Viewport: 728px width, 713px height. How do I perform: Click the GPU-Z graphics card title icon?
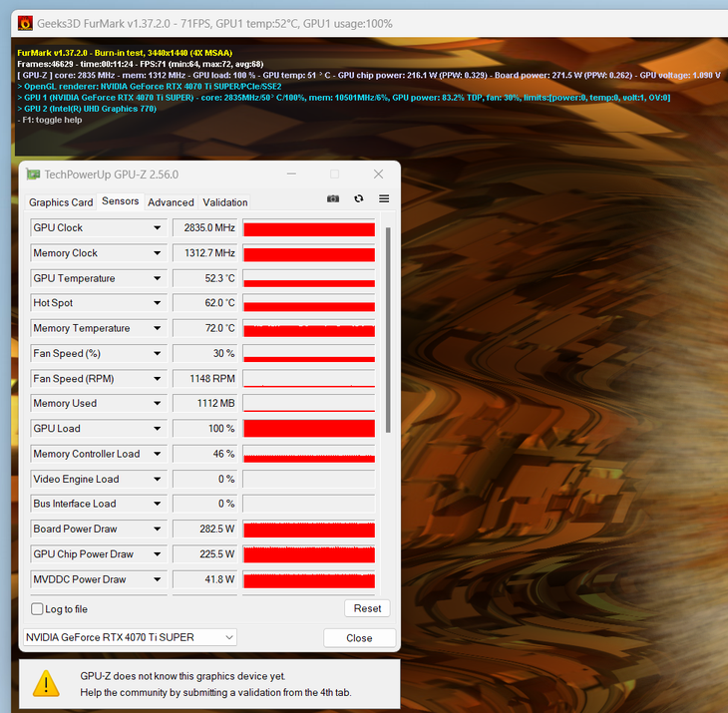pos(33,175)
